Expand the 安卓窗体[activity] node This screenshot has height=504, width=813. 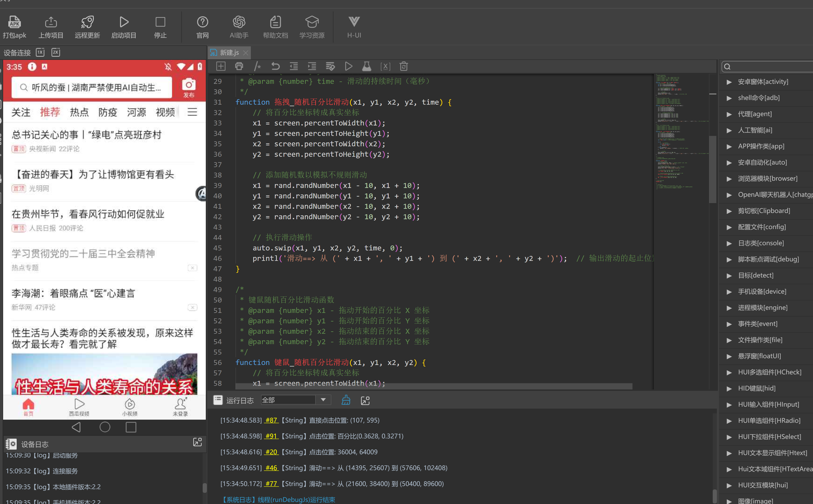point(729,82)
